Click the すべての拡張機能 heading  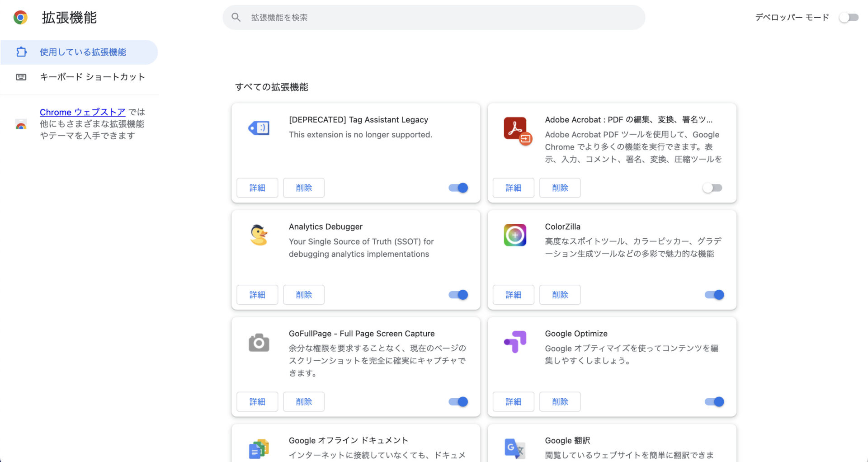(x=272, y=87)
